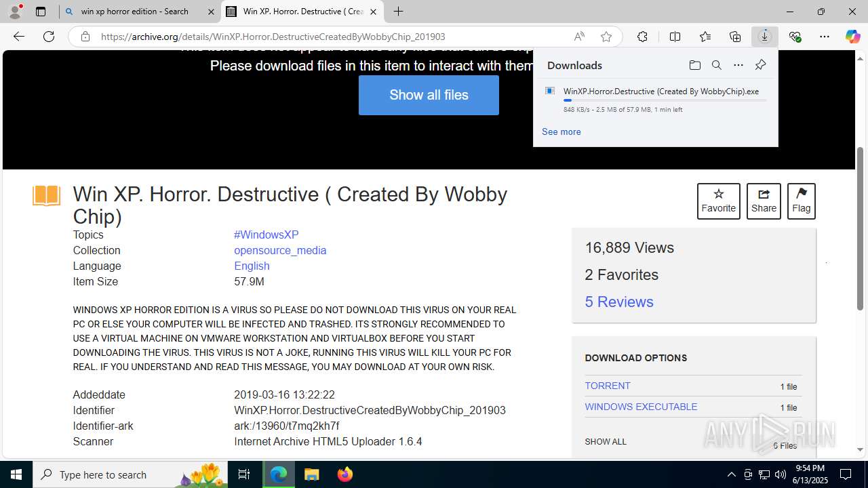Open the browser profile icon
The height and width of the screenshot is (488, 868).
[x=15, y=12]
